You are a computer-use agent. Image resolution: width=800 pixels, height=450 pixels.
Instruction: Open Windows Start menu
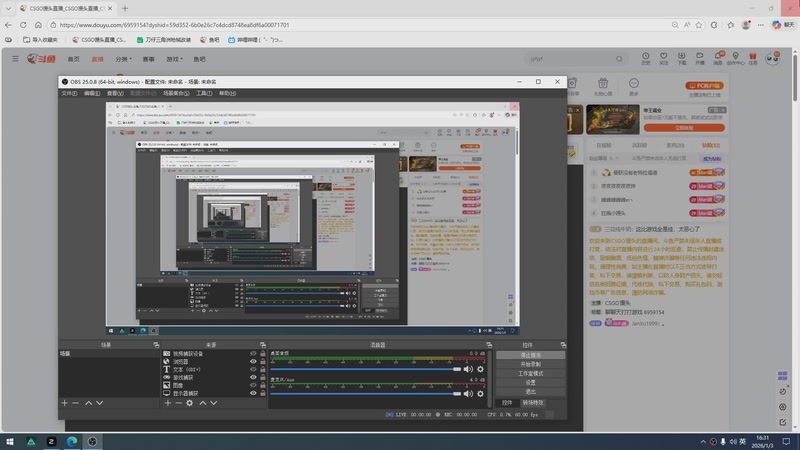[10, 441]
